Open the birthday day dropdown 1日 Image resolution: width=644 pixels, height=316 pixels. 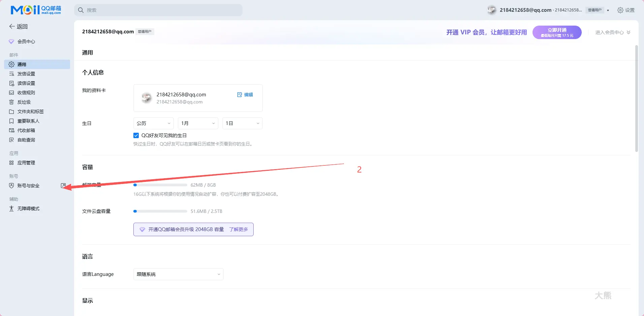(x=242, y=123)
